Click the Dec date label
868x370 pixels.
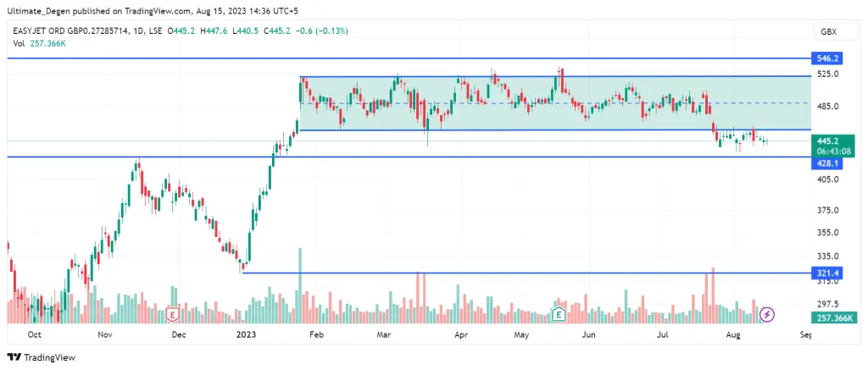click(x=178, y=334)
